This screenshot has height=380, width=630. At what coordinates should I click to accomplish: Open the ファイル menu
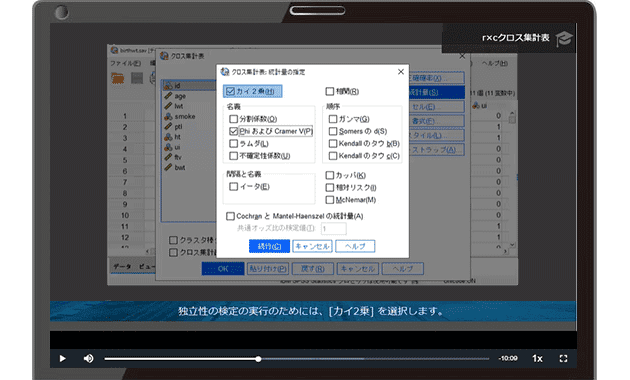[x=125, y=63]
